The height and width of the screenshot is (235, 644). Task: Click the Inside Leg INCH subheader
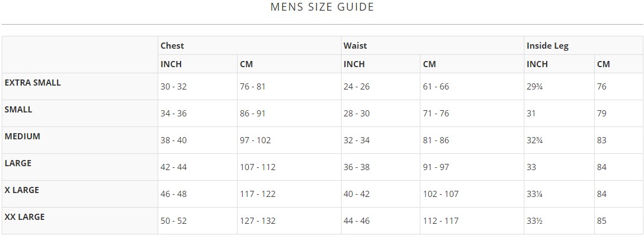pos(537,64)
